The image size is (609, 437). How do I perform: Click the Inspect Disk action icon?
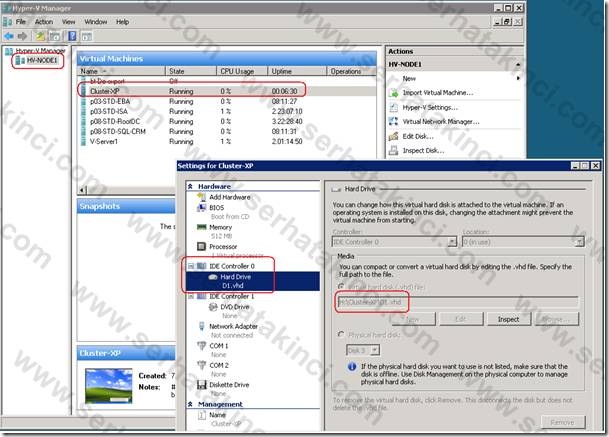[x=393, y=151]
